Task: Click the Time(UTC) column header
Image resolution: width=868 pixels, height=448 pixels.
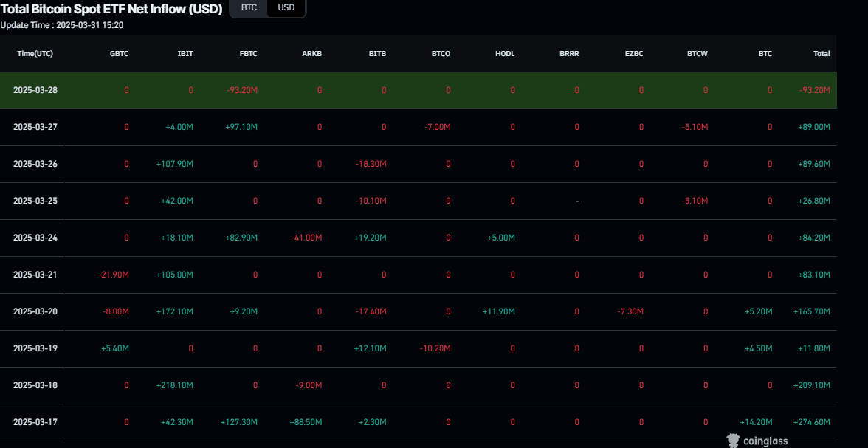Action: (x=35, y=54)
